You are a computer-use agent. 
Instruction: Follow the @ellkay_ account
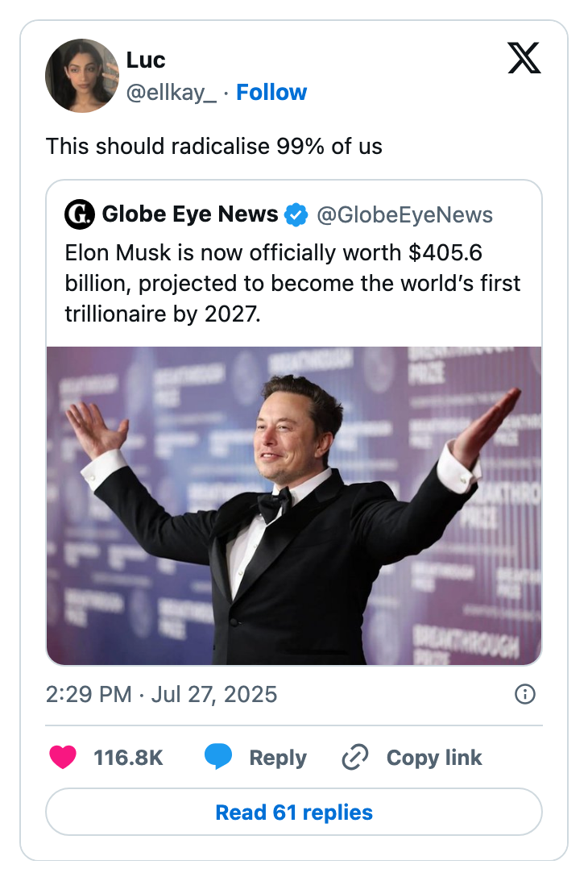pos(271,93)
